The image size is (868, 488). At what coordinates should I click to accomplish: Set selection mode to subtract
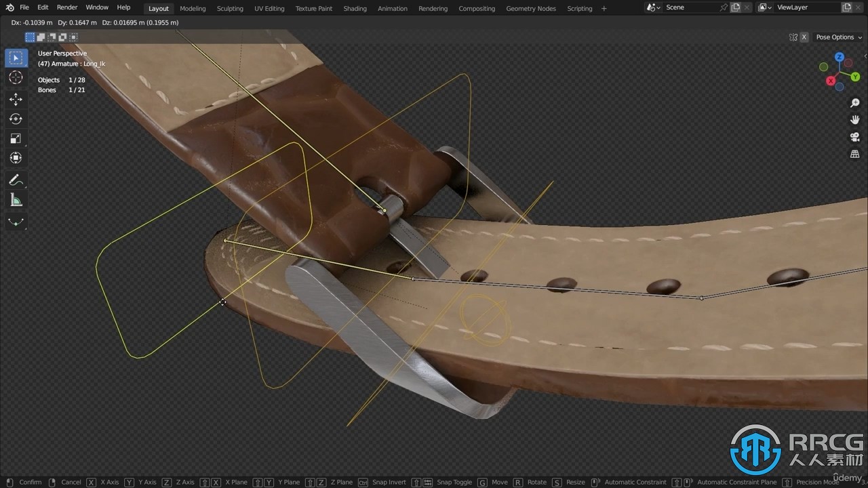[x=52, y=37]
